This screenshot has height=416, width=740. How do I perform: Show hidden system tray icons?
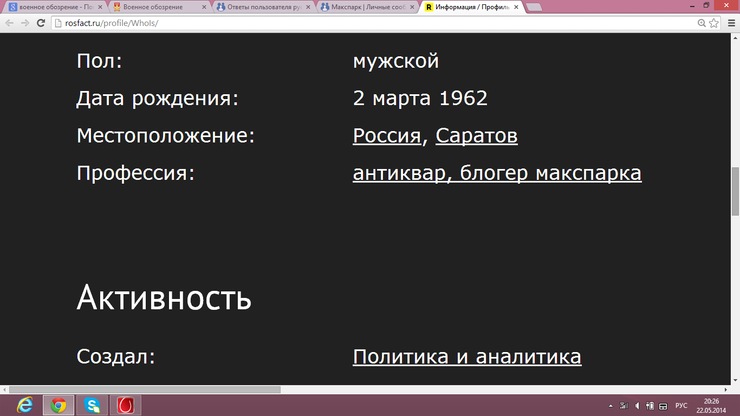[611, 406]
